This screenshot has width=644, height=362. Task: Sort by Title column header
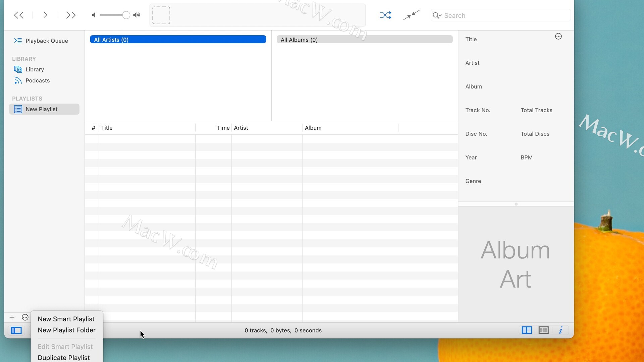147,128
